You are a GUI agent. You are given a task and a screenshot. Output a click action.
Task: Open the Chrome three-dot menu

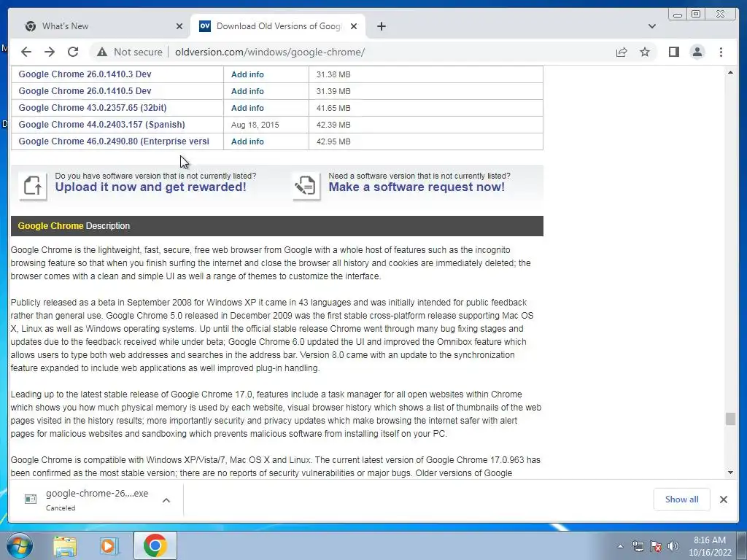[721, 52]
